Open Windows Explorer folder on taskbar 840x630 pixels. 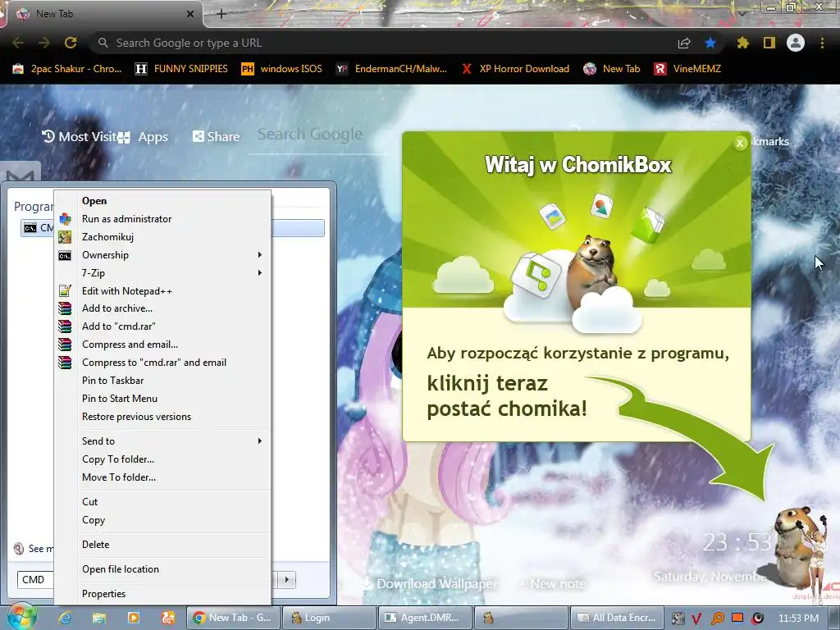pyautogui.click(x=99, y=618)
